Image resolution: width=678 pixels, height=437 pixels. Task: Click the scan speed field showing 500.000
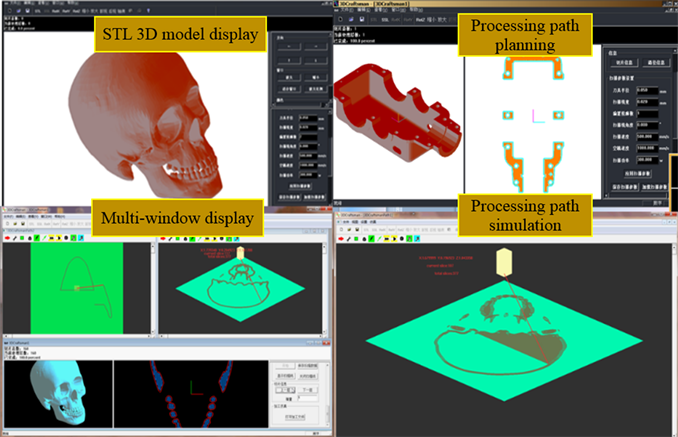pos(647,137)
